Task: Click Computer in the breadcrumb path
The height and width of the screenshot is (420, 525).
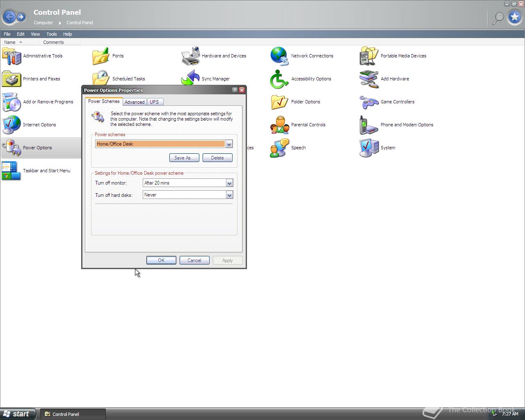Action: click(43, 23)
